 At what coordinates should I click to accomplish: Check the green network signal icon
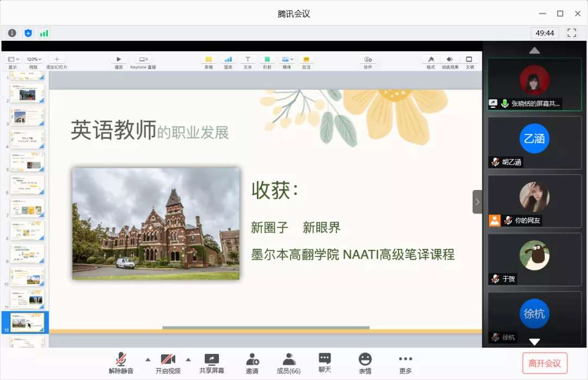pos(44,33)
